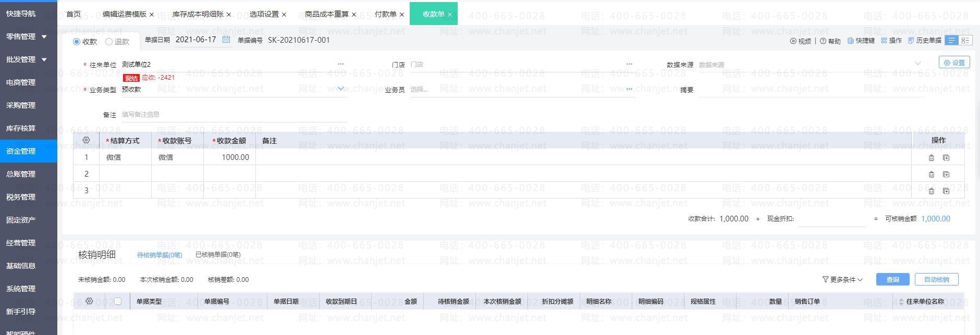
Task: Open column settings gear in payment table
Action: point(87,140)
